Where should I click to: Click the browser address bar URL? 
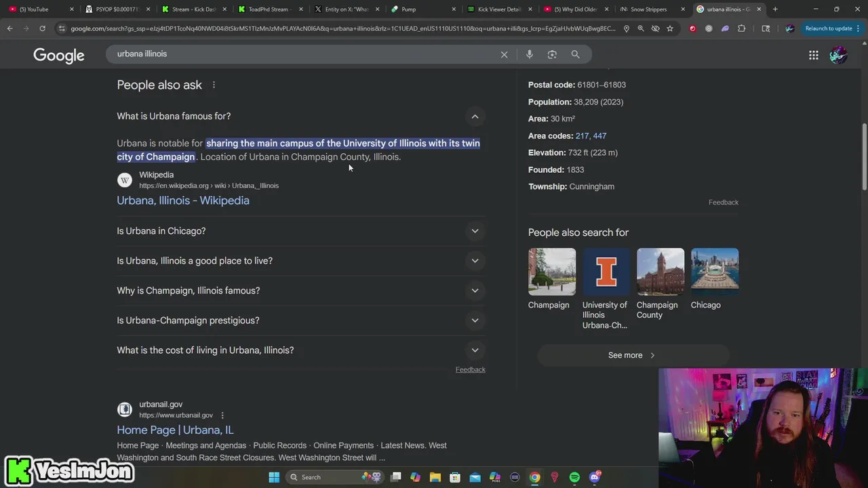pos(342,28)
